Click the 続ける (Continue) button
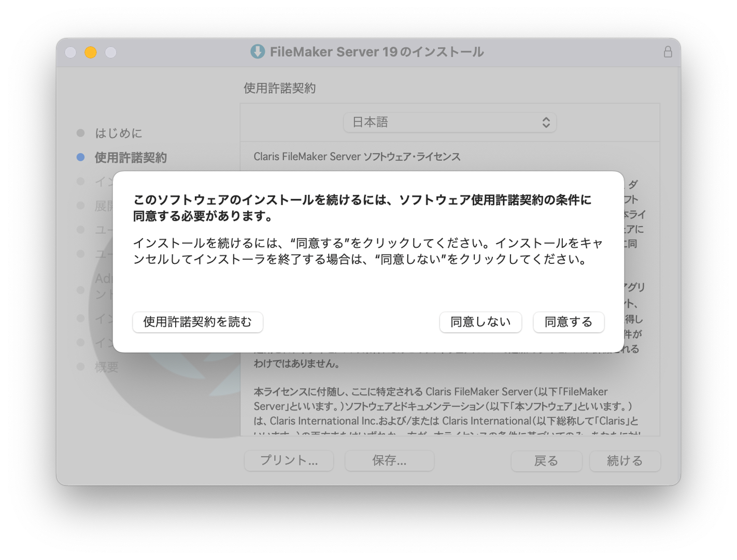Image resolution: width=737 pixels, height=560 pixels. point(625,461)
